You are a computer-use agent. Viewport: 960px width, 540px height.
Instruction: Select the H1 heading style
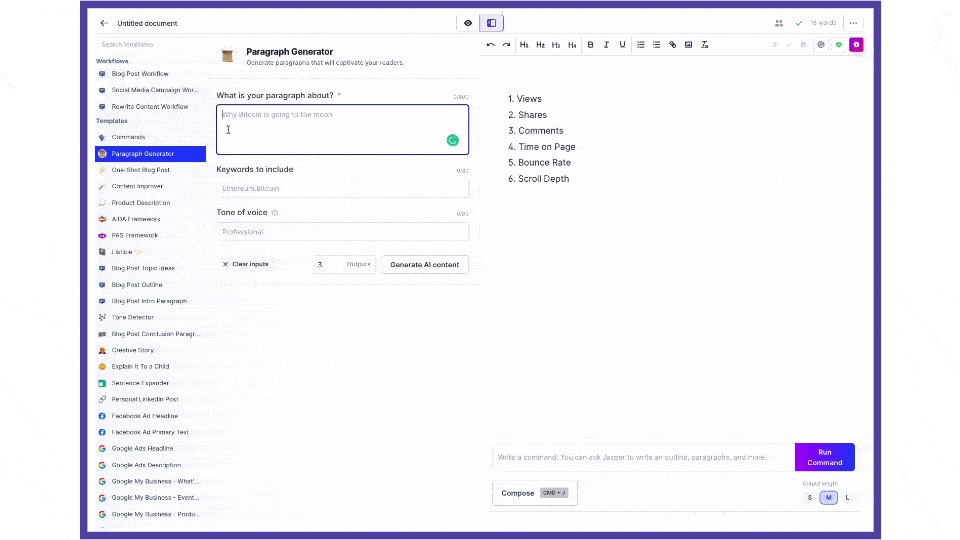pyautogui.click(x=524, y=45)
